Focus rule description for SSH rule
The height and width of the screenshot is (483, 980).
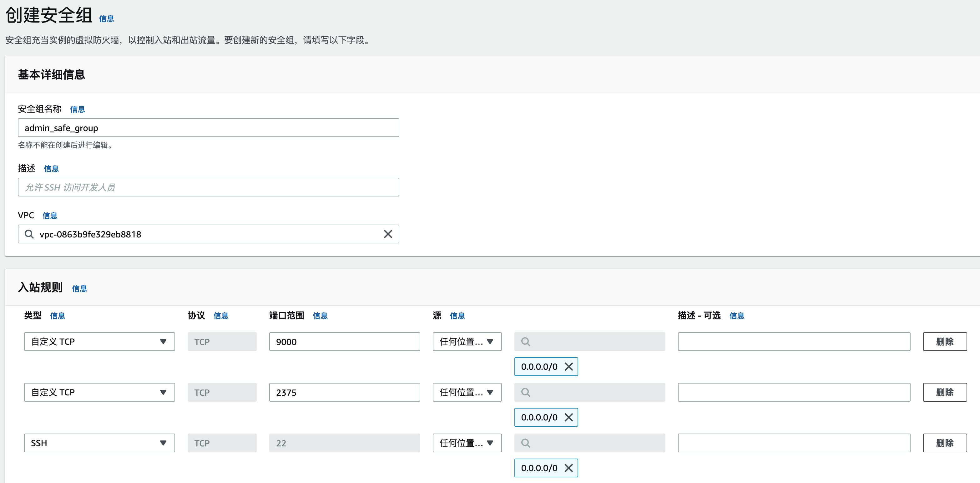tap(794, 443)
